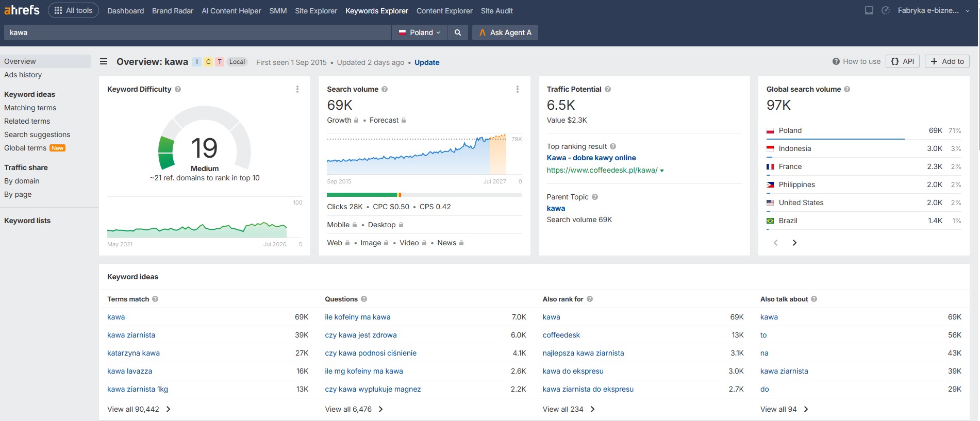Open the Fabryka e-bizne account dropdown
This screenshot has height=421, width=980.
(934, 10)
